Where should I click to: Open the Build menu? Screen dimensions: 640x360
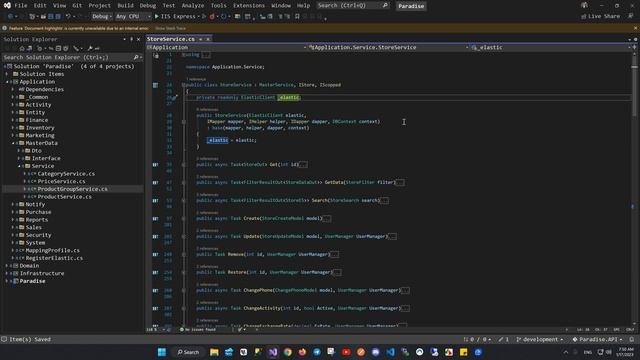pos(125,6)
